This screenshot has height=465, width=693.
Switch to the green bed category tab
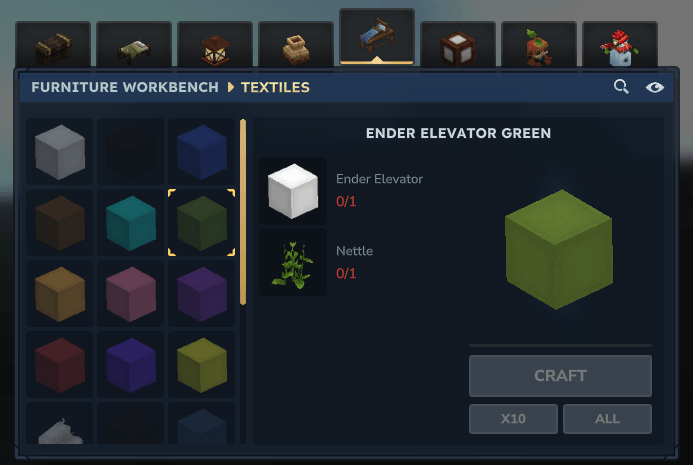(134, 44)
